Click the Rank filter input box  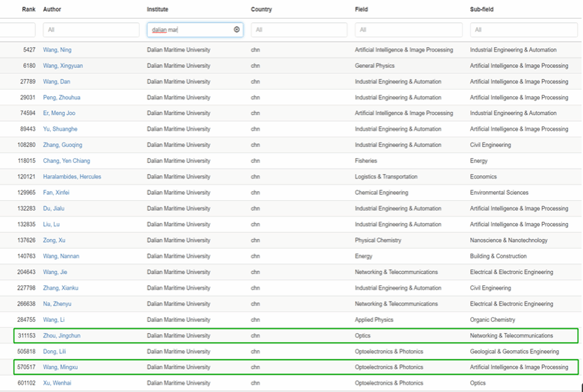(x=17, y=30)
